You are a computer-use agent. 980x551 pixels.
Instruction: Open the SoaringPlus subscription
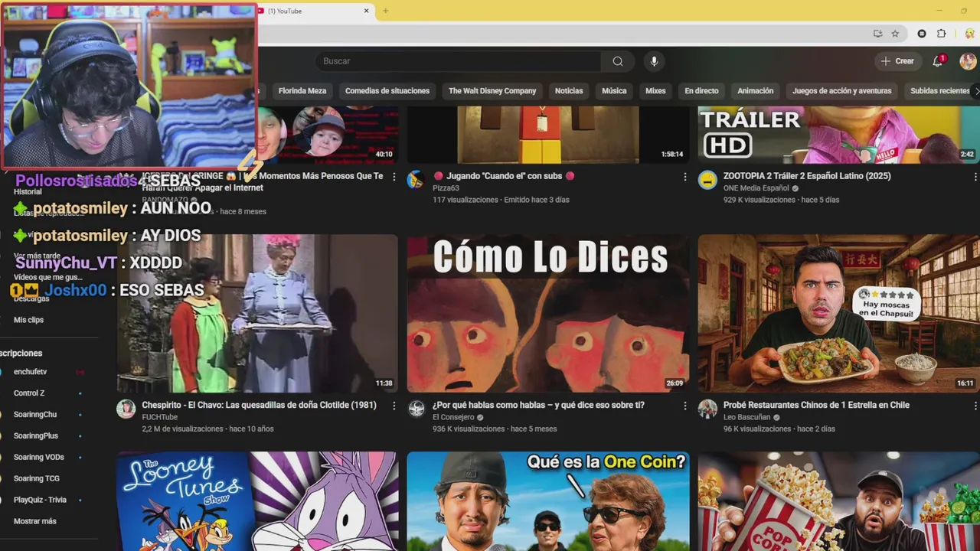pos(36,436)
